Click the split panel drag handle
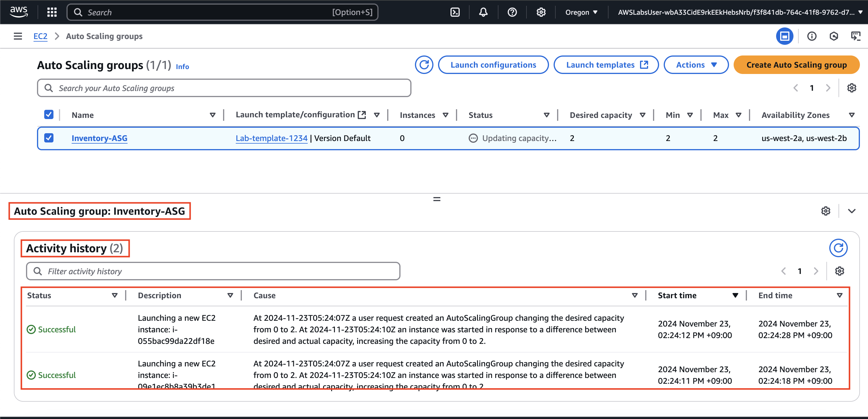 coord(437,199)
